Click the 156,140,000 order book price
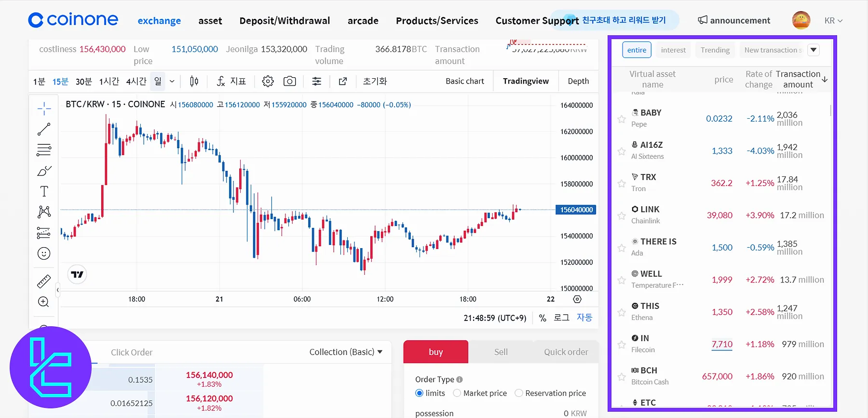The image size is (868, 418). (209, 375)
